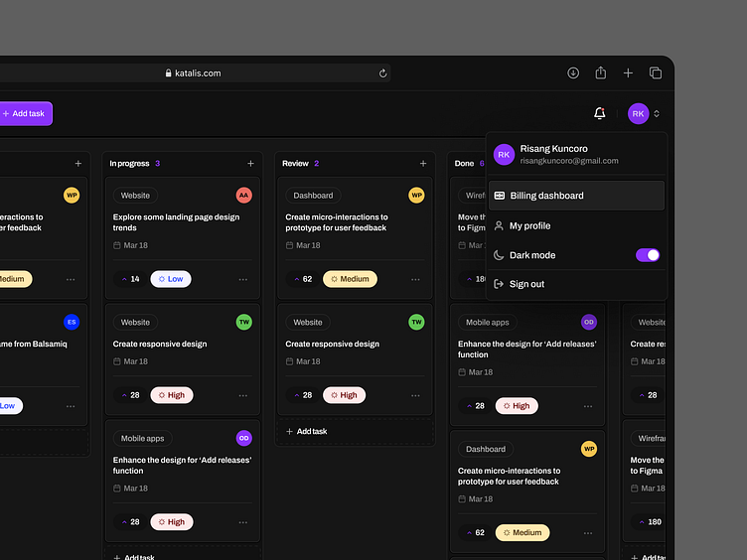Choose Sign out from account menu
The image size is (747, 560).
(x=576, y=284)
